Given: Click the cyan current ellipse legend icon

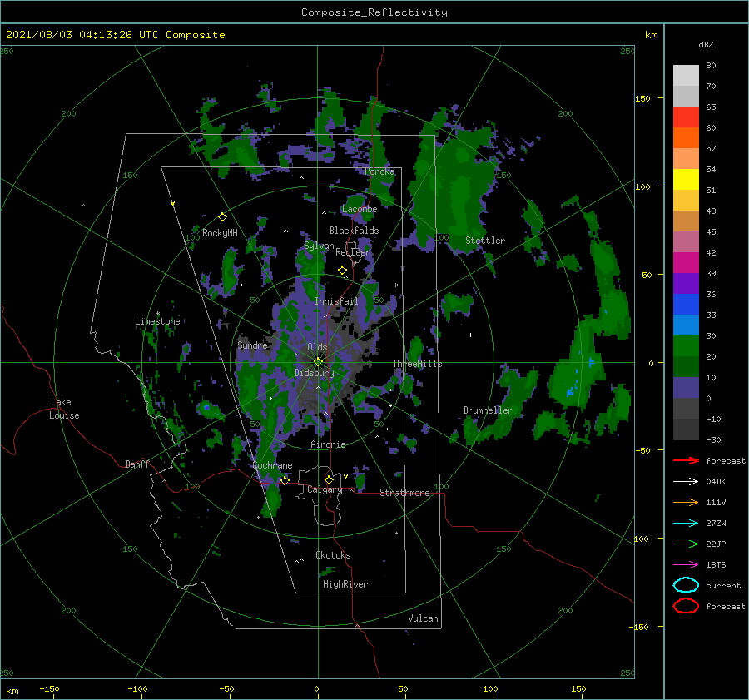Looking at the screenshot, I should pyautogui.click(x=686, y=585).
